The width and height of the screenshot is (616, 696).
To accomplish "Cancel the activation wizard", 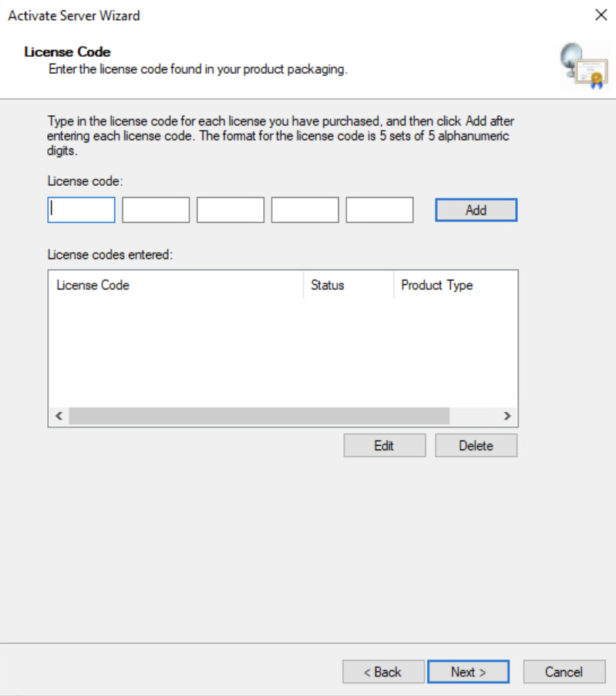I will (x=564, y=672).
